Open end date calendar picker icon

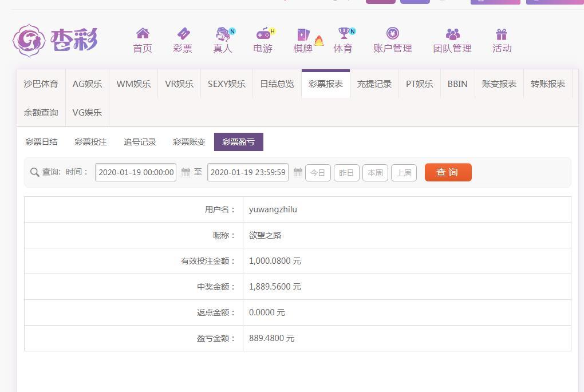[x=298, y=172]
